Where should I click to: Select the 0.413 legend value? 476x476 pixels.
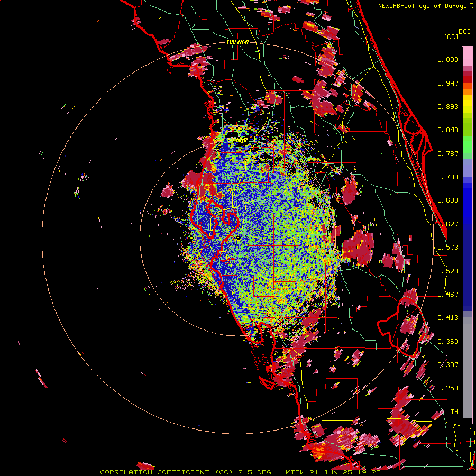click(x=448, y=318)
